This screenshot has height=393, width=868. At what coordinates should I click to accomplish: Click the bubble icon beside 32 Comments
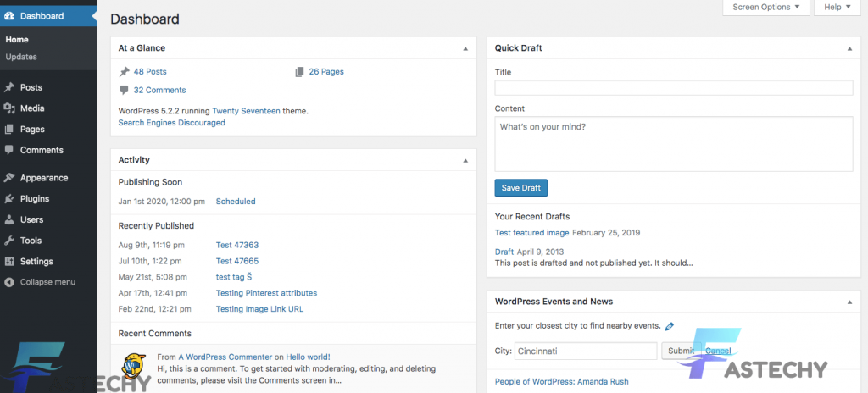tap(124, 90)
